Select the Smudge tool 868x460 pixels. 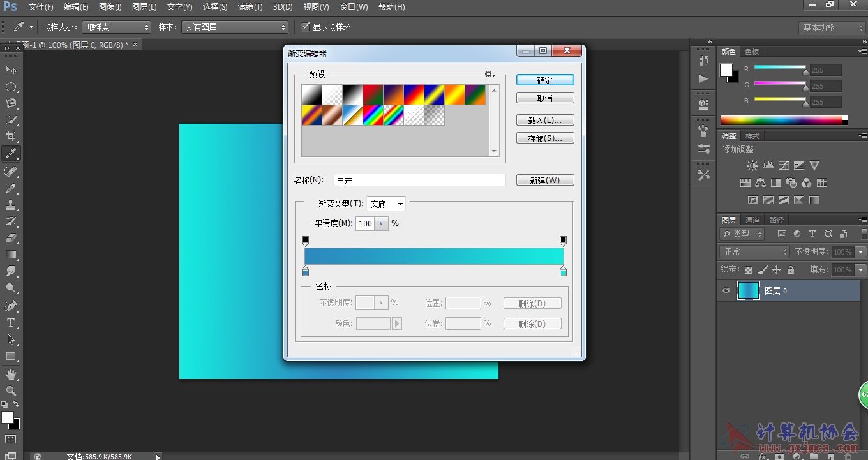point(11,272)
